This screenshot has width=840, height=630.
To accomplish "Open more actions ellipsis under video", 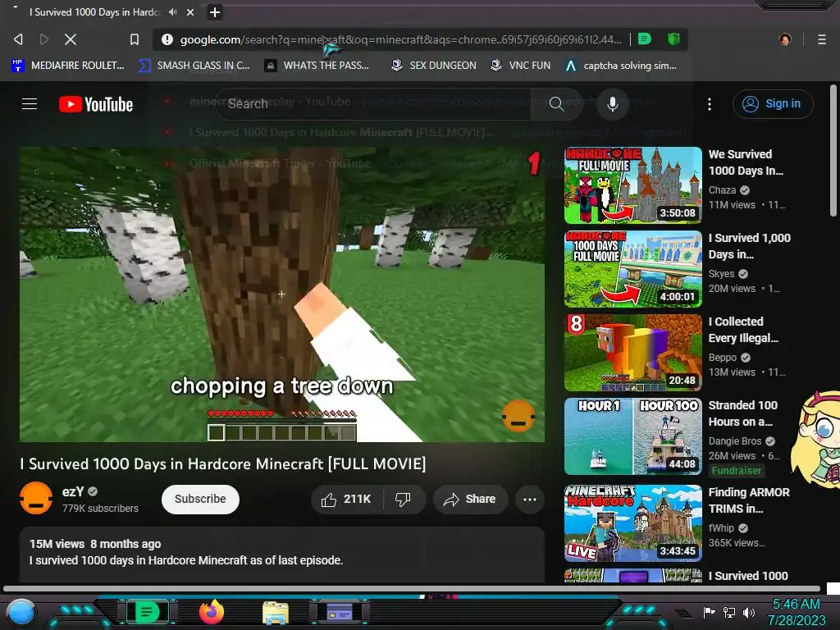I will (530, 500).
